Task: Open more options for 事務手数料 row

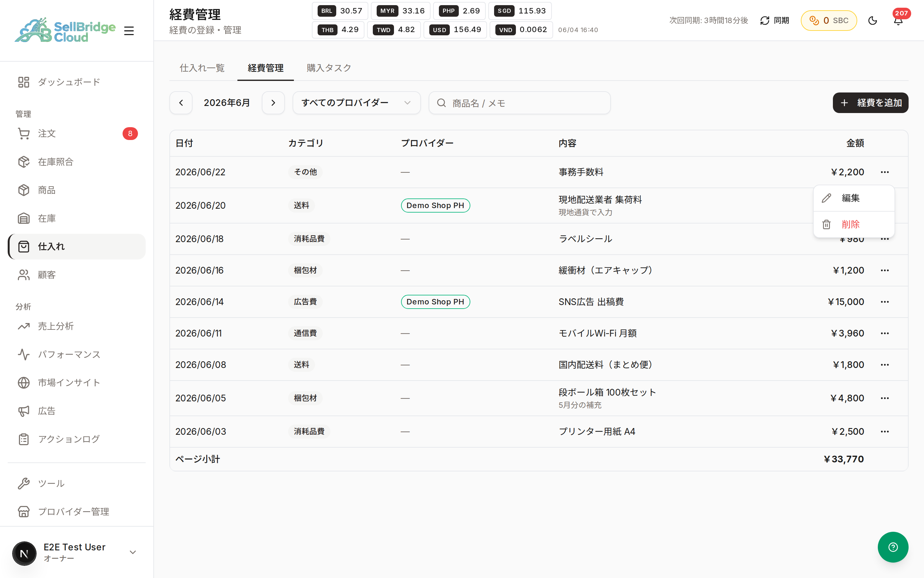Action: pos(885,172)
